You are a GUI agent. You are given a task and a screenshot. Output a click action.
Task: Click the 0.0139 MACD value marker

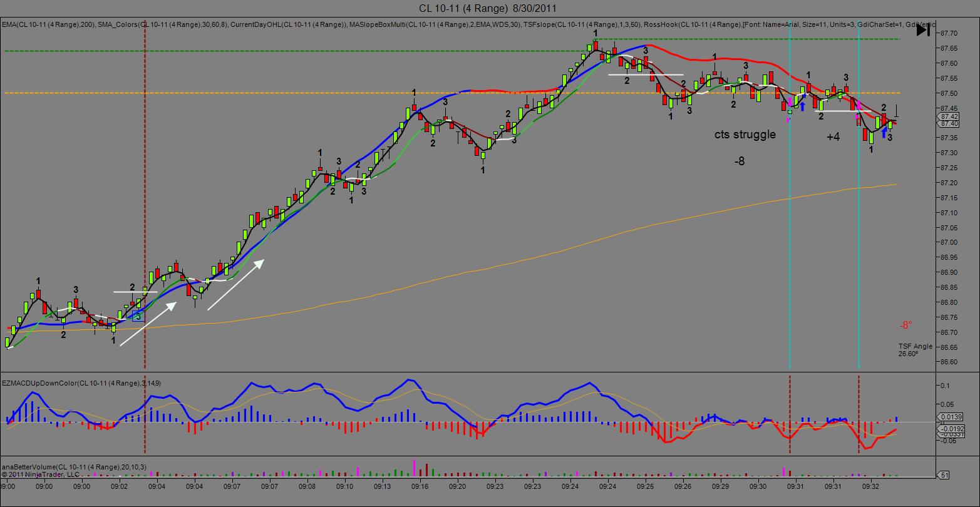[x=951, y=416]
